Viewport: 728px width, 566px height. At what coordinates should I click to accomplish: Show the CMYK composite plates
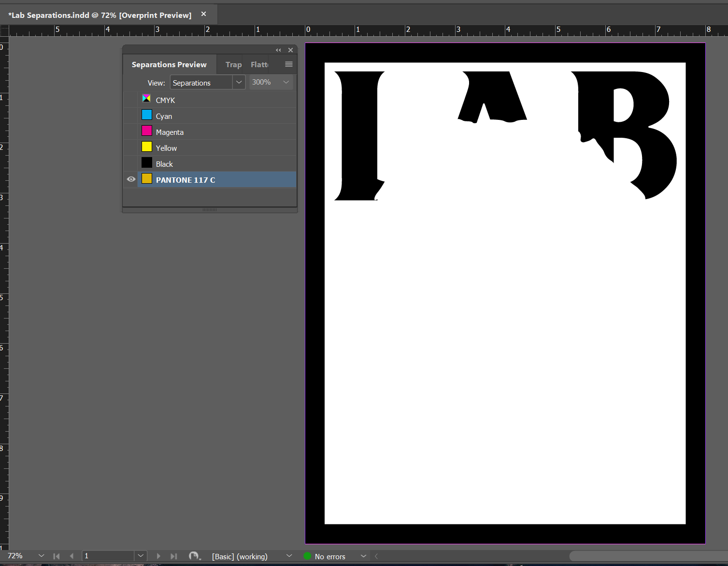click(131, 100)
